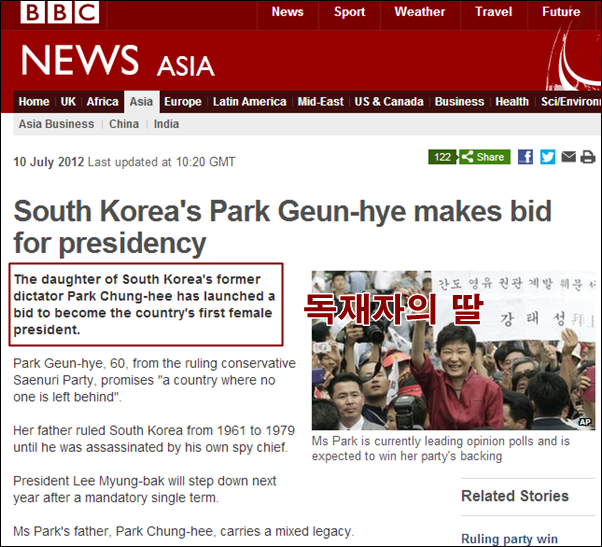Click the ASIA banner heading
This screenshot has height=547, width=602.
(x=185, y=66)
